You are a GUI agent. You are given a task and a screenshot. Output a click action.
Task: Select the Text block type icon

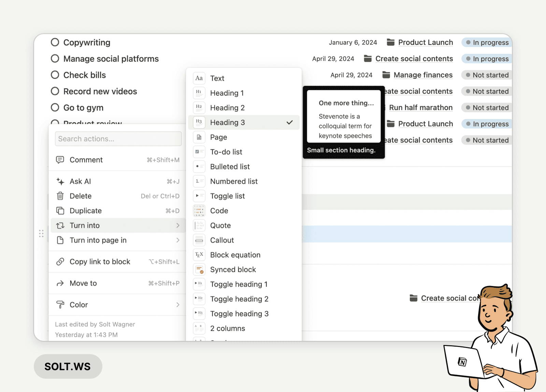coord(199,78)
